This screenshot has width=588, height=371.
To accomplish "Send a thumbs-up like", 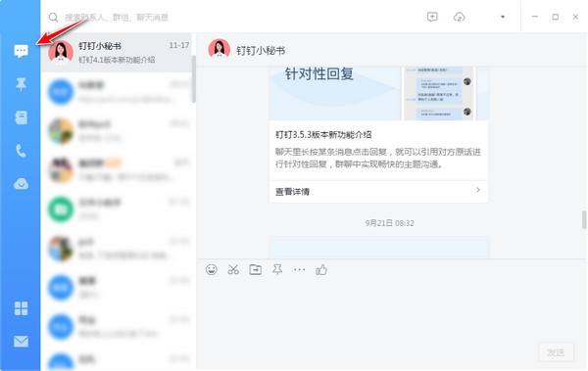I will [321, 269].
